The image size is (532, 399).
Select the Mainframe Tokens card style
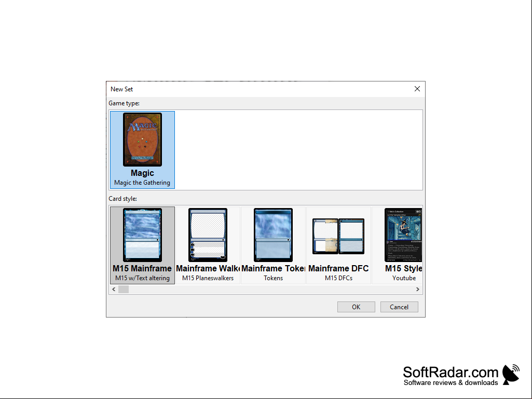click(273, 245)
